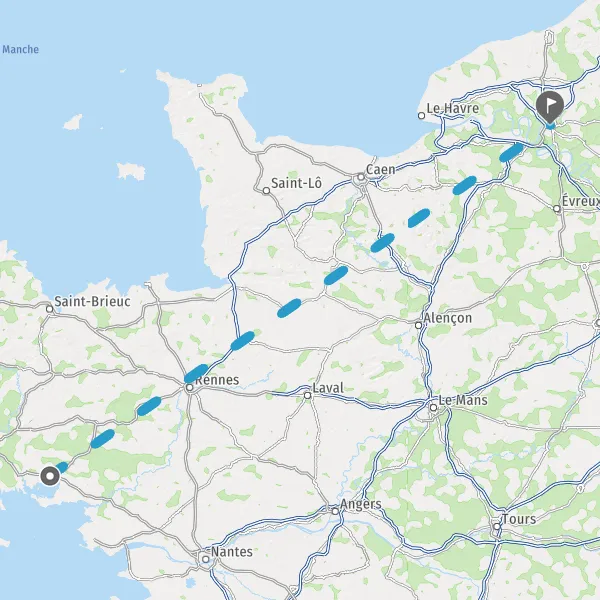This screenshot has height=600, width=600.
Task: Click the Alençon city dot
Action: [x=419, y=325]
